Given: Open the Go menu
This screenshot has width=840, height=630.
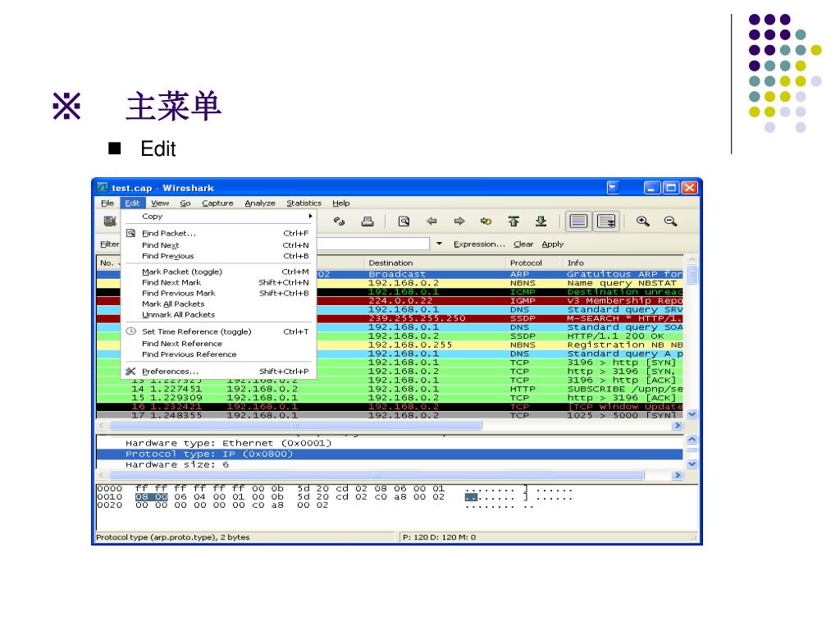Looking at the screenshot, I should 185,203.
